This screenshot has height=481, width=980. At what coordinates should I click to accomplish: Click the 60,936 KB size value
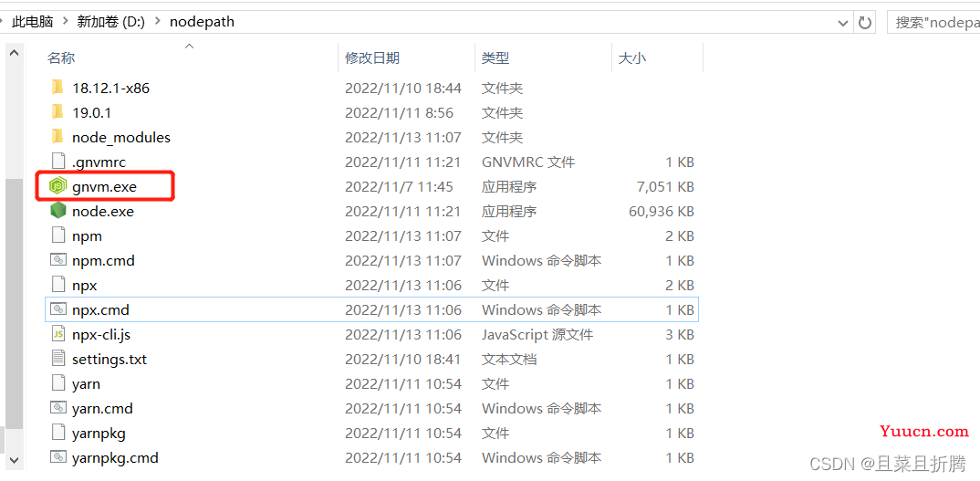point(662,212)
